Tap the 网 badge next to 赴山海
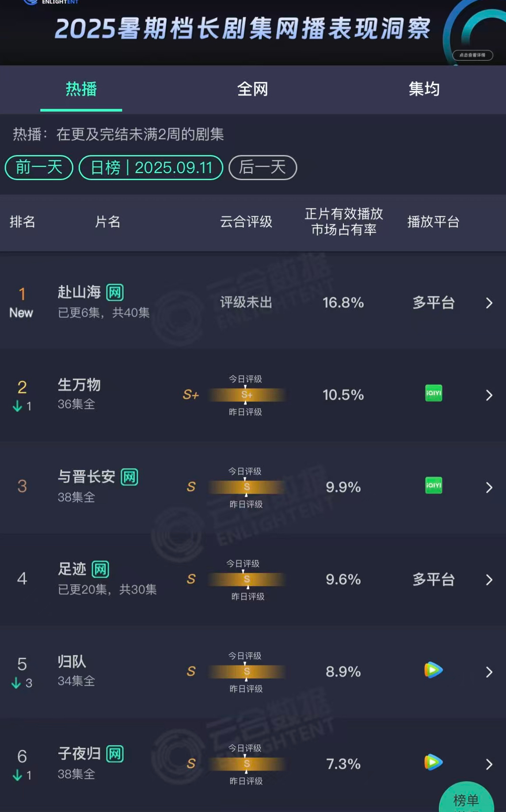The height and width of the screenshot is (812, 506). [115, 292]
